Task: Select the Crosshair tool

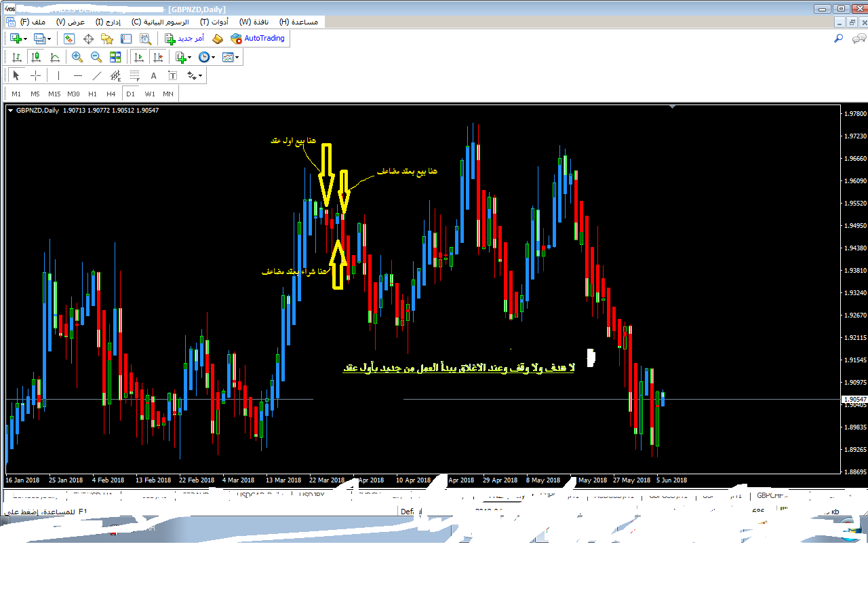Action: (35, 75)
